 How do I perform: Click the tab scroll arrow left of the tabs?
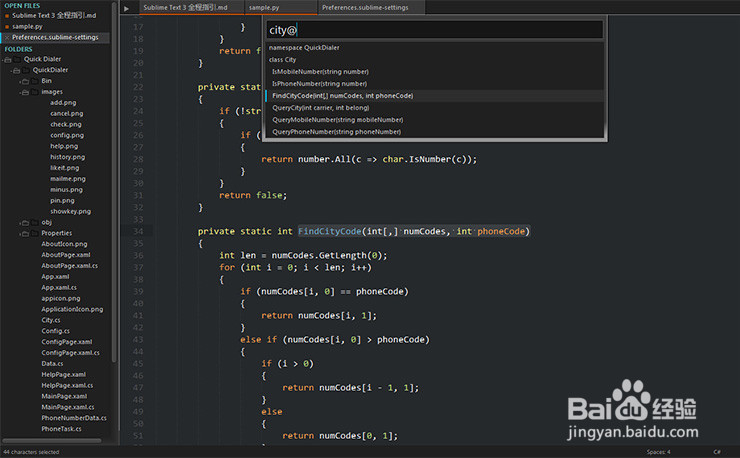coord(126,8)
